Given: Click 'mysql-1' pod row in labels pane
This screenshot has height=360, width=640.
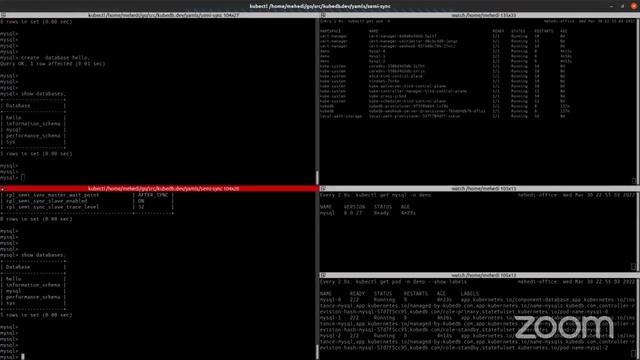Looking at the screenshot, I should (x=478, y=324).
